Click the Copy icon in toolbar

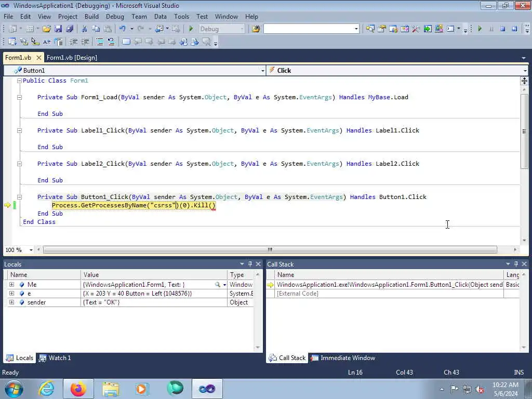click(96, 29)
